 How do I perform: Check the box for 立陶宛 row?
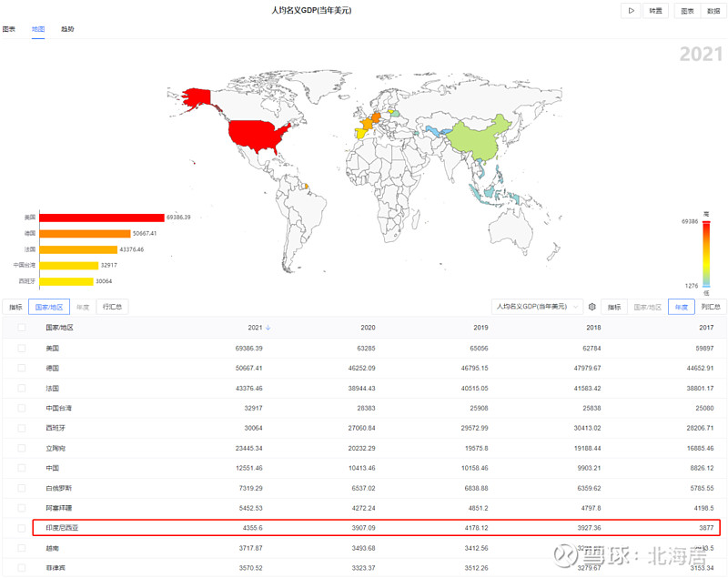click(21, 448)
